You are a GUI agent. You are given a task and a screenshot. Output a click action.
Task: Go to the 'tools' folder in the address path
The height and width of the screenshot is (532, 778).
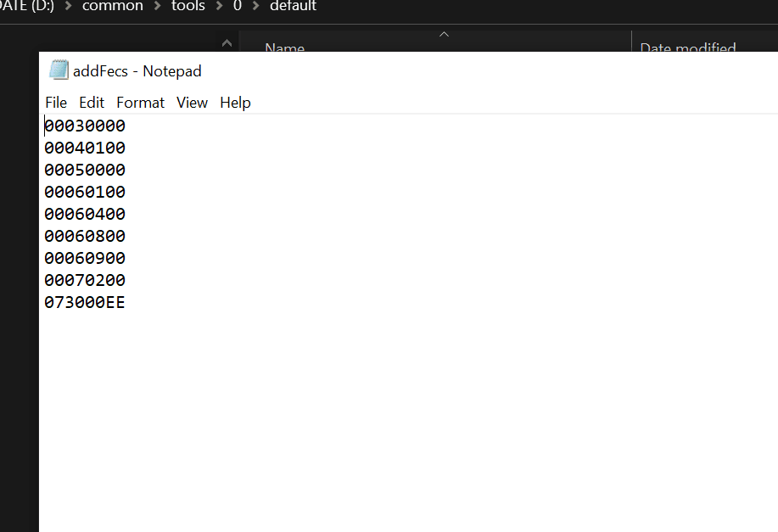(x=188, y=7)
